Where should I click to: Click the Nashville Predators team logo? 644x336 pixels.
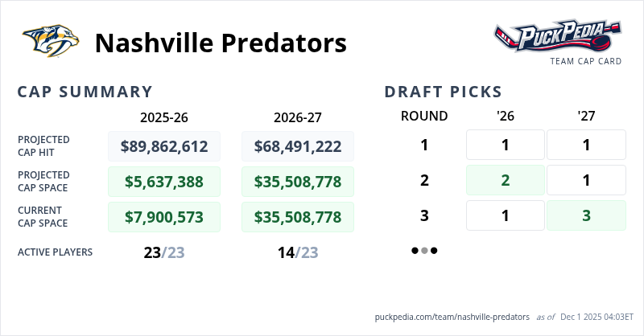tap(52, 42)
